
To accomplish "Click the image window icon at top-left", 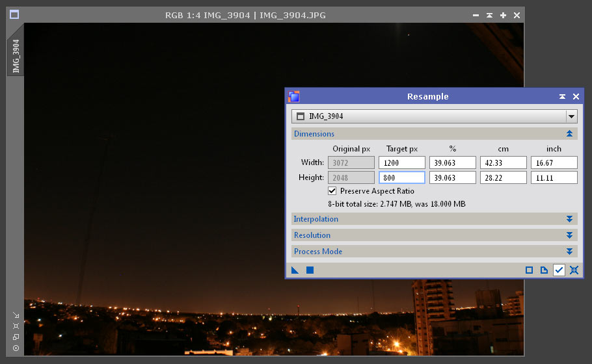I will [14, 15].
